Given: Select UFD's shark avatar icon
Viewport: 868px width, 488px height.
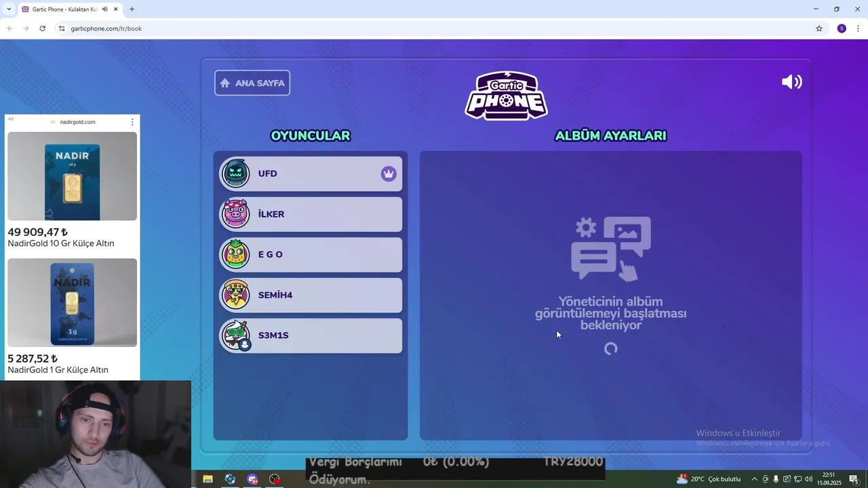Looking at the screenshot, I should 236,174.
